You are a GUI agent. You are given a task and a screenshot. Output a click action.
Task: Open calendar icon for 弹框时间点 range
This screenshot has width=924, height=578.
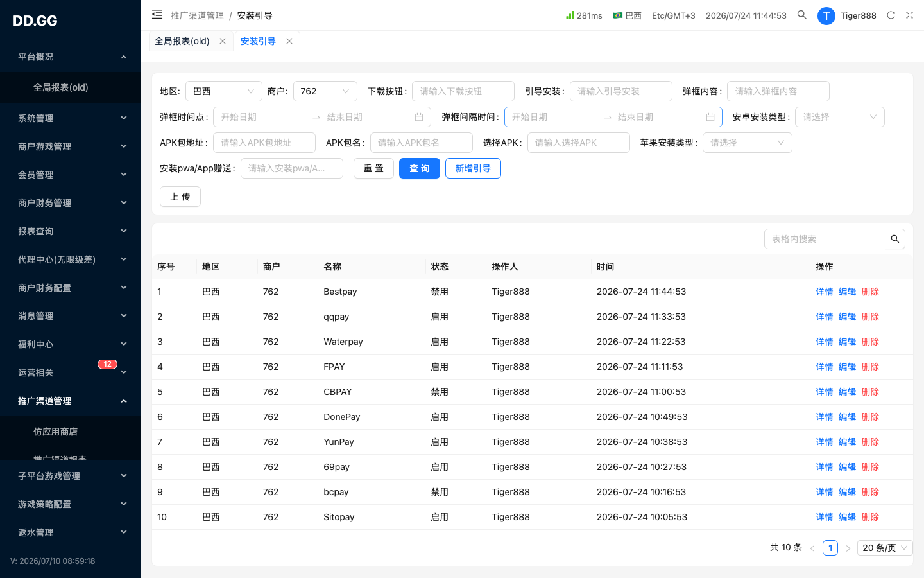point(419,117)
